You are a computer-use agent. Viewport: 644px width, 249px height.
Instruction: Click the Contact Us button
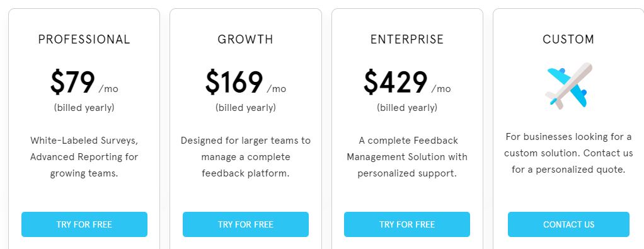click(x=568, y=224)
